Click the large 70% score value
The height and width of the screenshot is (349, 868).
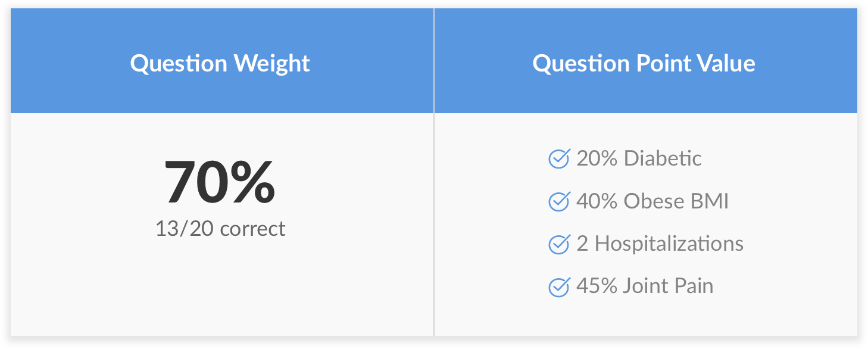(220, 182)
